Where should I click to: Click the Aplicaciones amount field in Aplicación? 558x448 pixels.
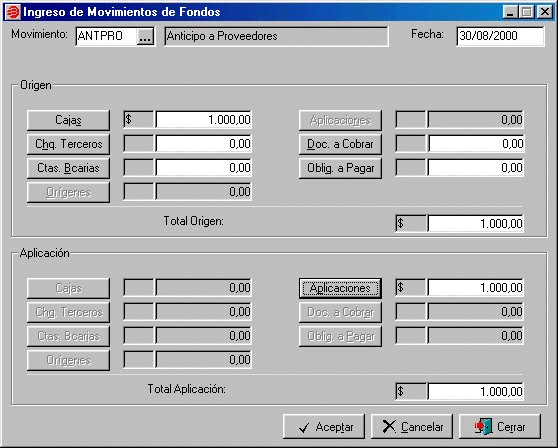click(476, 288)
